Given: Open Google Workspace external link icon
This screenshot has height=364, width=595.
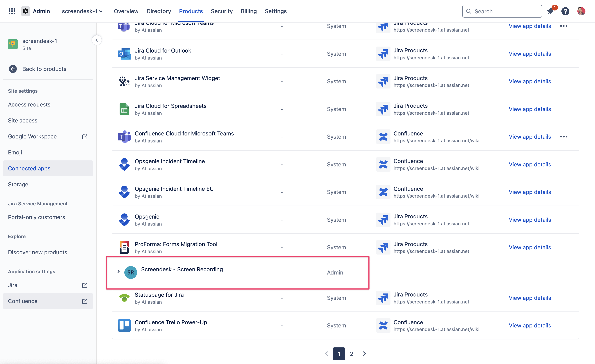Looking at the screenshot, I should pyautogui.click(x=85, y=136).
